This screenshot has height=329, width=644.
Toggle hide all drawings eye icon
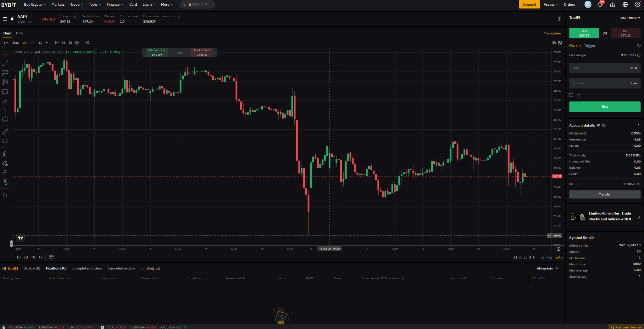tap(5, 182)
